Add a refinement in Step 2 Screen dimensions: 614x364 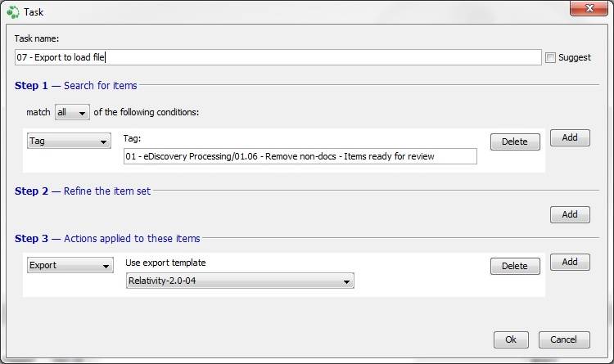click(x=570, y=214)
